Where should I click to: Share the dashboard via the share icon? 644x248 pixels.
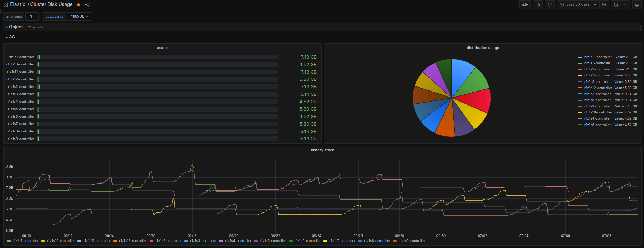(87, 5)
